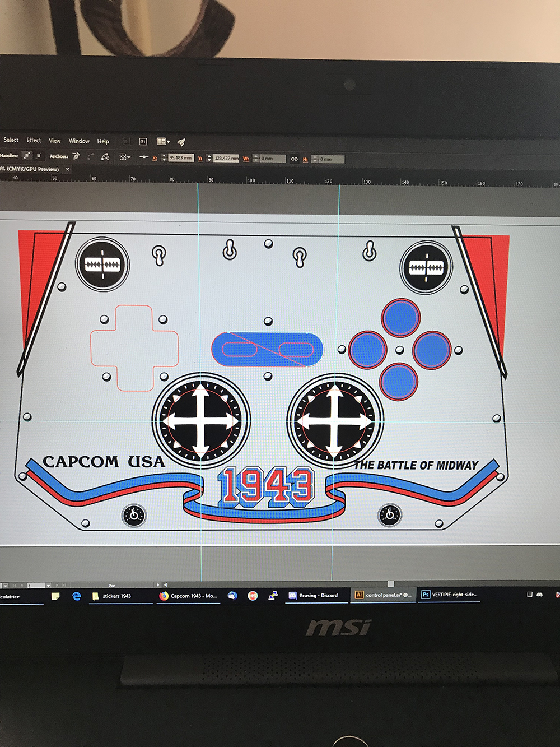Select hide handles for multiple anchors
The height and width of the screenshot is (747, 560).
(x=39, y=156)
